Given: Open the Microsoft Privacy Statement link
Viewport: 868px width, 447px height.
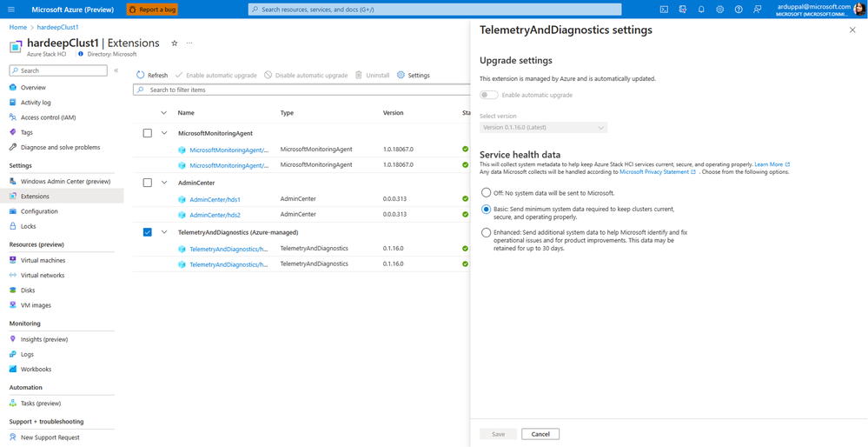Looking at the screenshot, I should click(658, 172).
